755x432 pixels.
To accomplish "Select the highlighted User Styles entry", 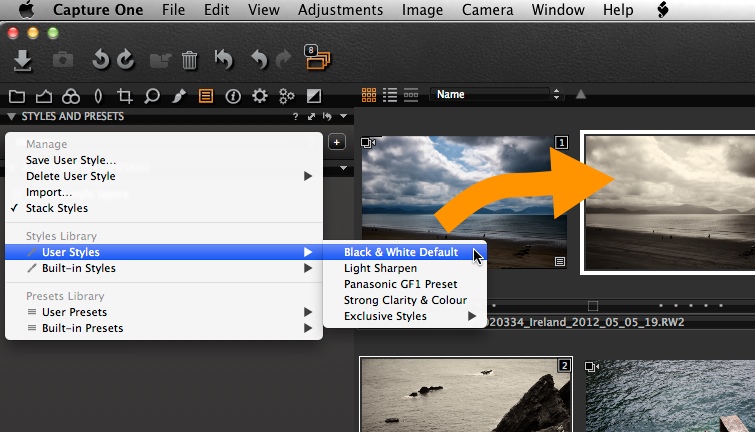I will (164, 252).
